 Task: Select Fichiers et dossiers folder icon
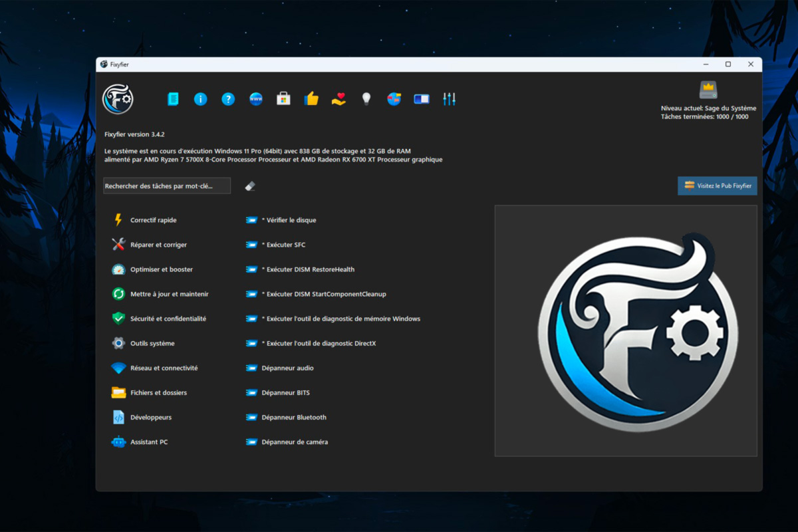(118, 392)
